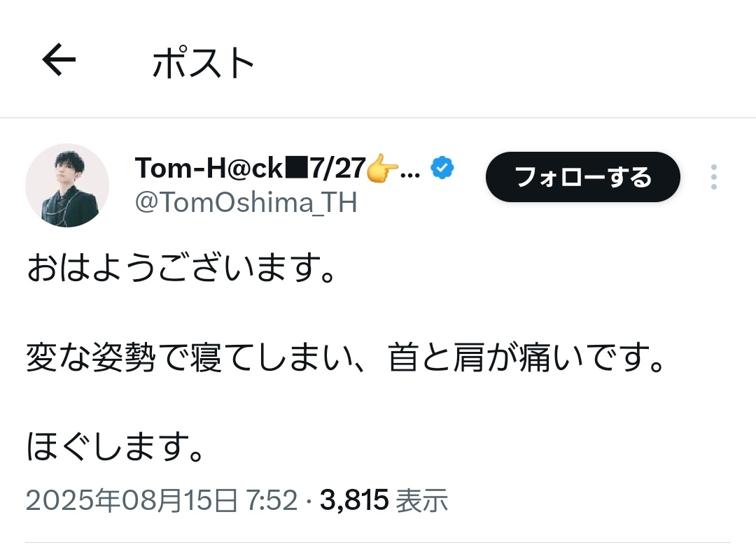Image resolution: width=756 pixels, height=547 pixels.
Task: Click the 表示 views label
Action: 421,500
